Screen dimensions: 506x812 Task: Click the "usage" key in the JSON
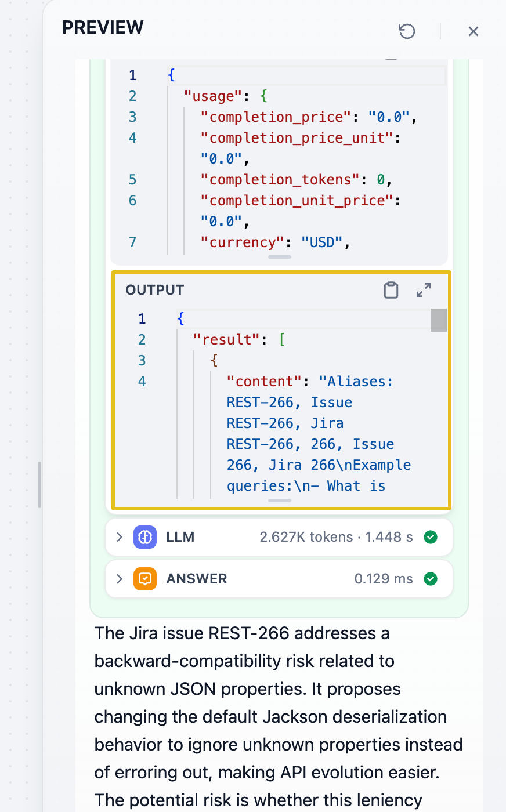[x=213, y=96]
